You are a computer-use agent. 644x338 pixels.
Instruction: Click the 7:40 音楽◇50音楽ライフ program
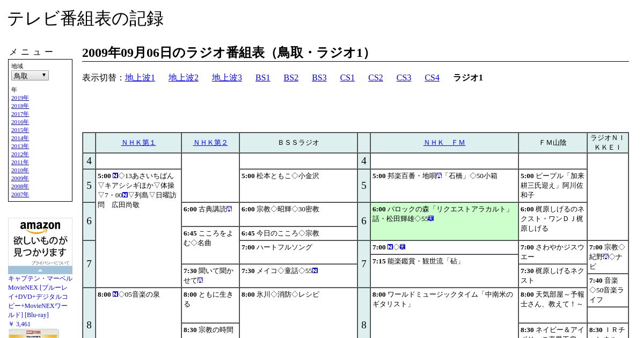[608, 290]
